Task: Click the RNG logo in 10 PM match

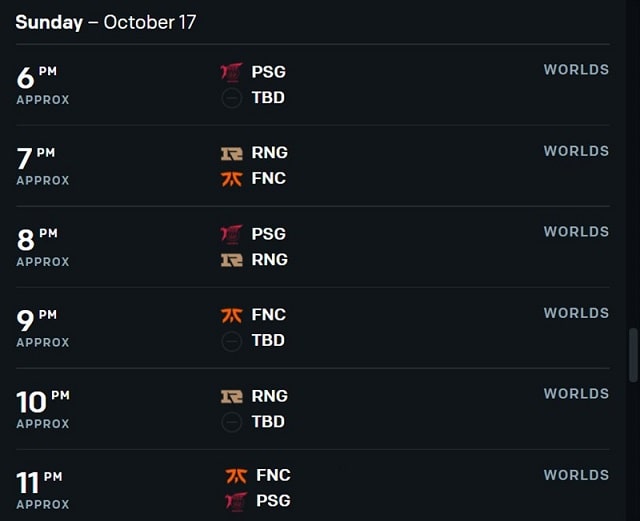Action: pyautogui.click(x=231, y=396)
